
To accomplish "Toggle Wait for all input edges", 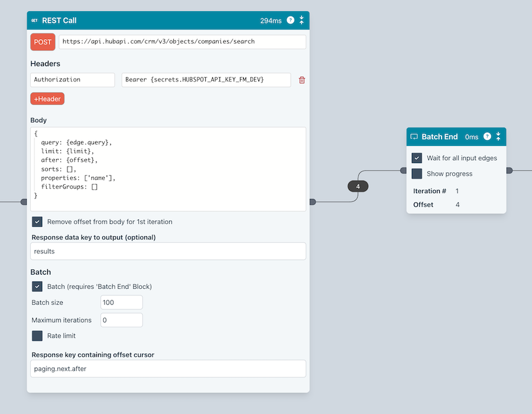I will pos(417,158).
